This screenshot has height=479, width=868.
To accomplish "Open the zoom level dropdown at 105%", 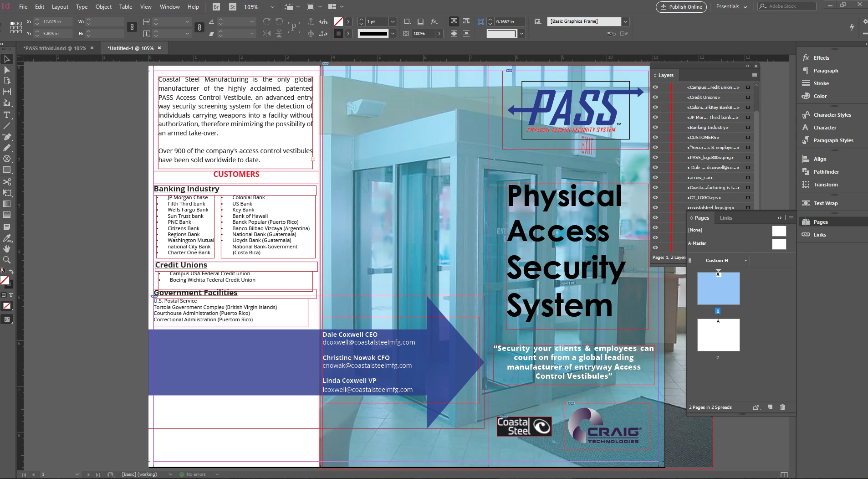I will (x=272, y=7).
